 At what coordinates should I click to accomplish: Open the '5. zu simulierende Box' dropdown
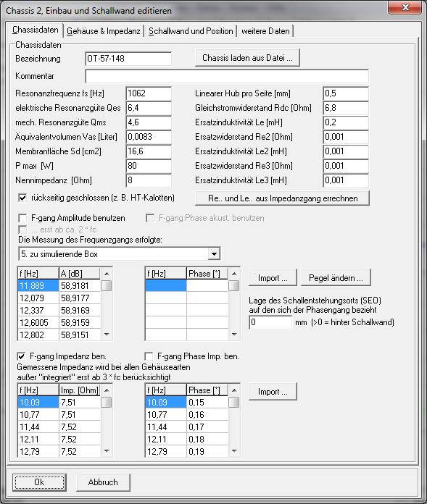pos(214,254)
